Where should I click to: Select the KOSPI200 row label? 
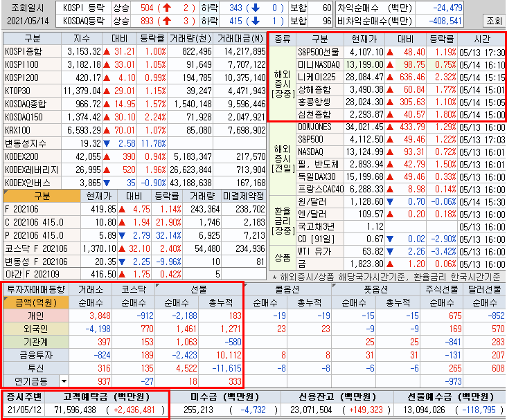[x=32, y=78]
